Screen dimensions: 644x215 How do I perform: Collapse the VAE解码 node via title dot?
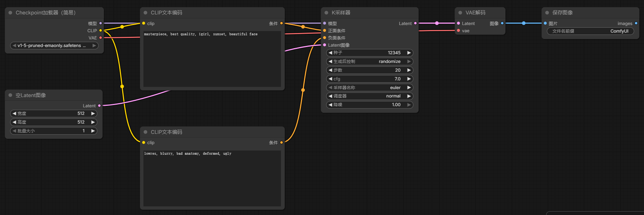coord(460,13)
